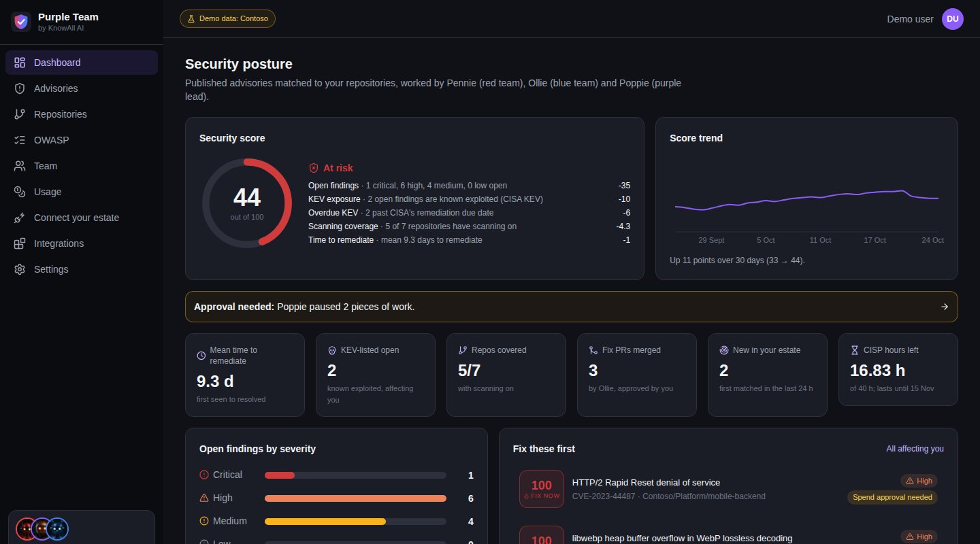Go to Repositories in sidebar
The height and width of the screenshot is (544, 980).
[x=82, y=114]
